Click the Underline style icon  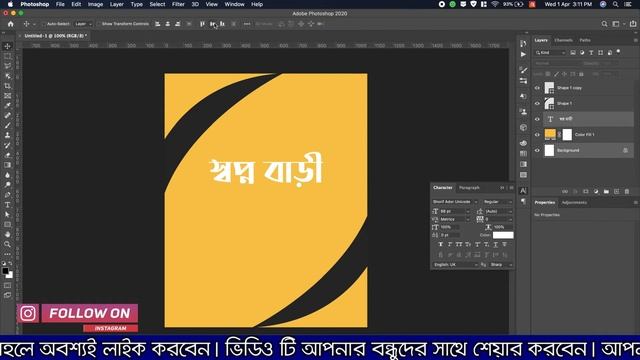496,244
